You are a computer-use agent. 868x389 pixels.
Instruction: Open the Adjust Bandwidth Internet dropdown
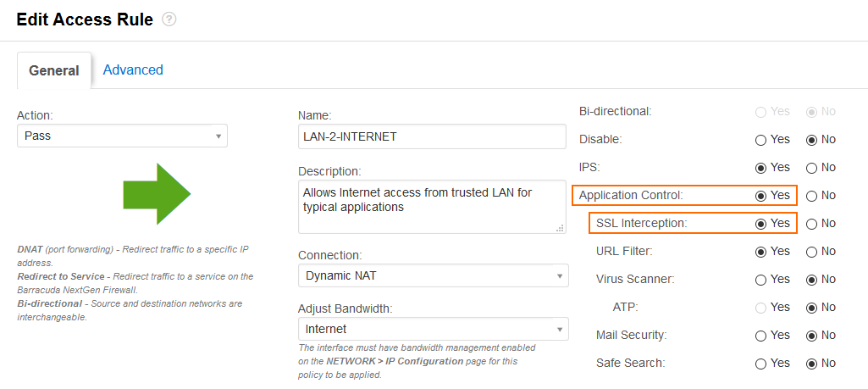click(x=434, y=329)
